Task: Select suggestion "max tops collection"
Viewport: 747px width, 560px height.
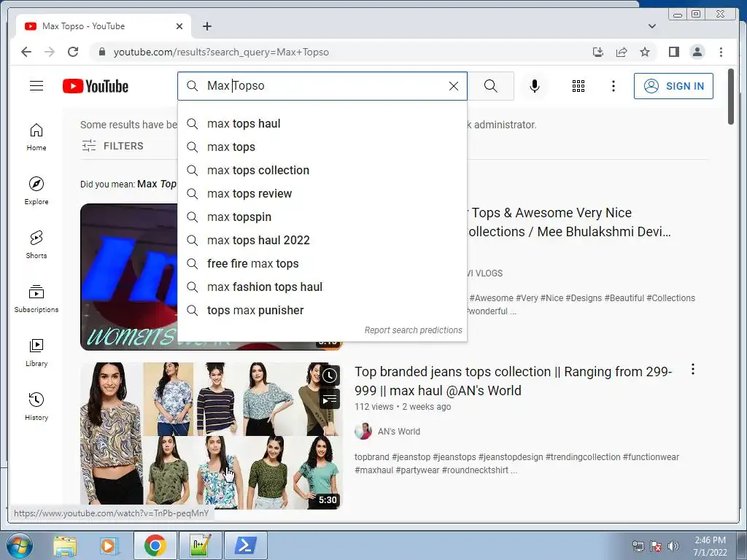Action: pyautogui.click(x=322, y=171)
